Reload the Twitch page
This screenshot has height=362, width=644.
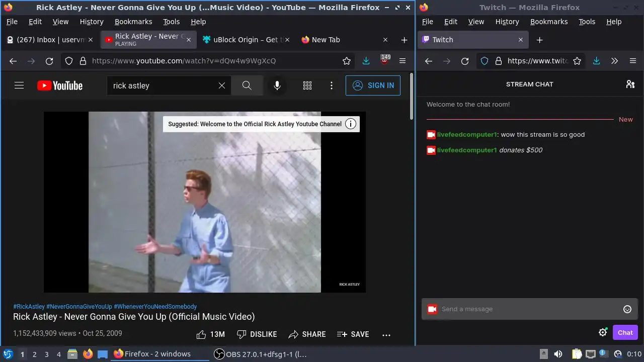465,61
